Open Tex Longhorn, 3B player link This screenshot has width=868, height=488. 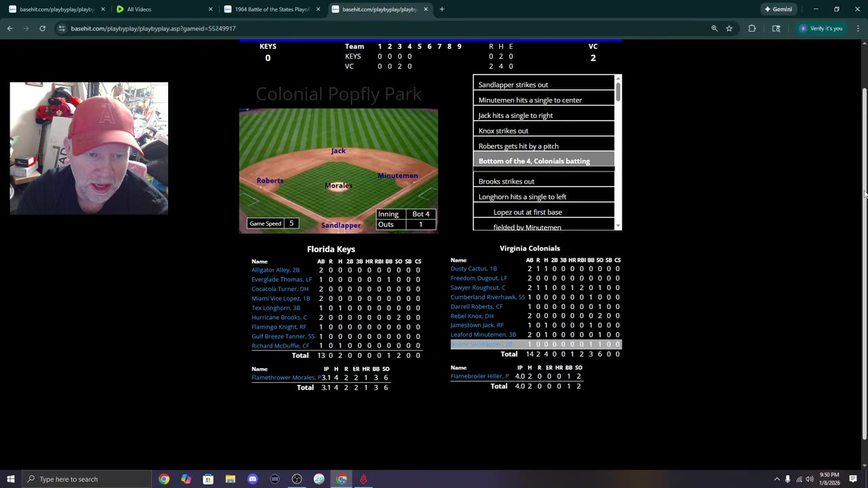pos(276,308)
